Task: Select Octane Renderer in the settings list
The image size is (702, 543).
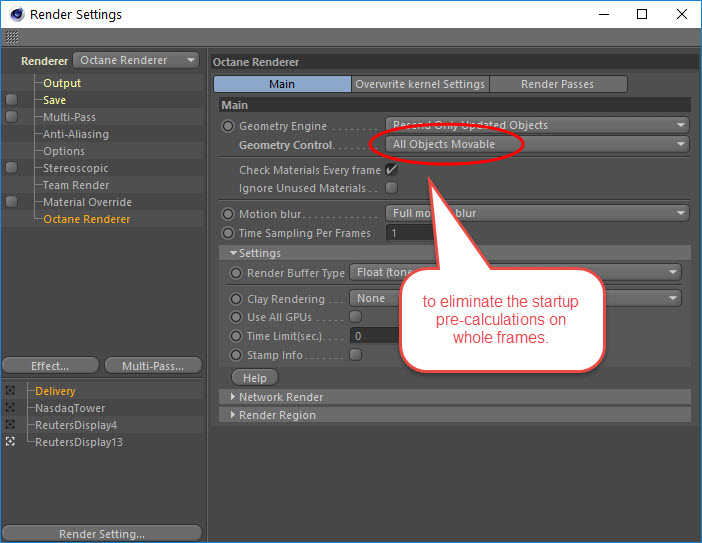Action: tap(87, 219)
